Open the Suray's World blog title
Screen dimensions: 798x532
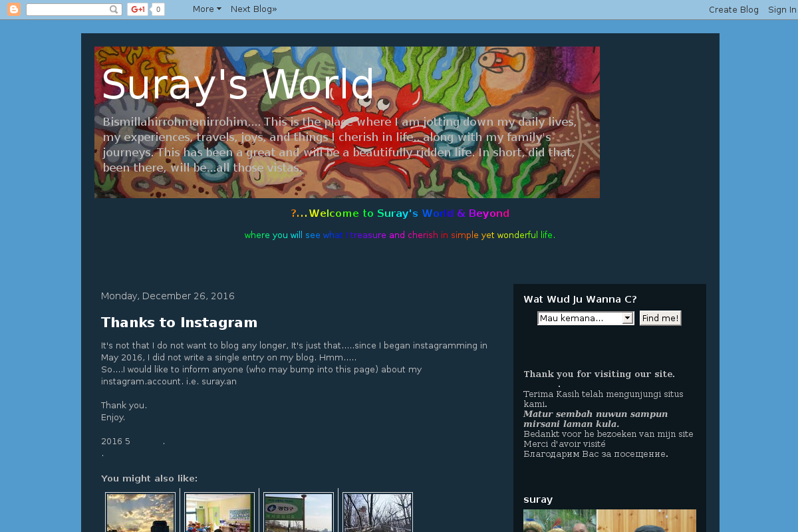(x=237, y=85)
